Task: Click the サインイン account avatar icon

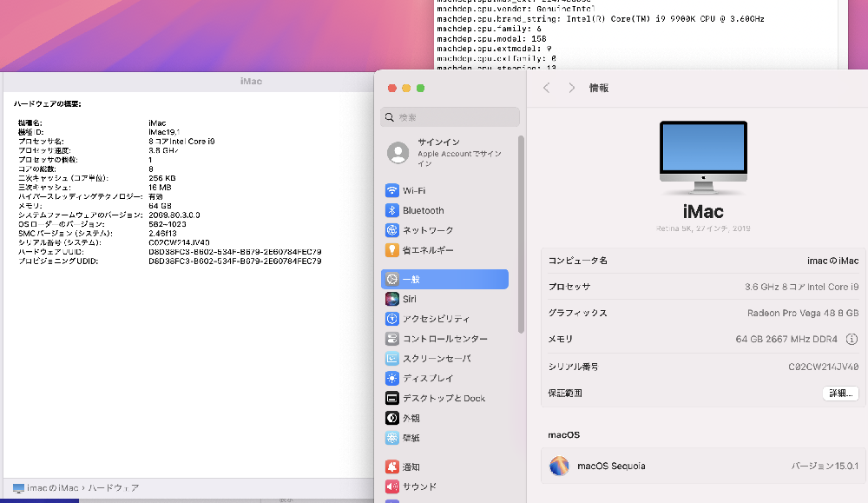Action: point(398,152)
